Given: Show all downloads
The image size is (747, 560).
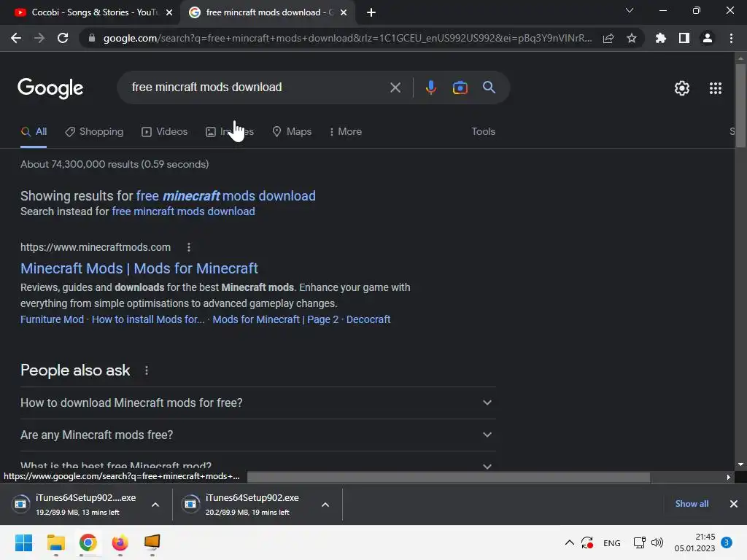Looking at the screenshot, I should pos(692,504).
